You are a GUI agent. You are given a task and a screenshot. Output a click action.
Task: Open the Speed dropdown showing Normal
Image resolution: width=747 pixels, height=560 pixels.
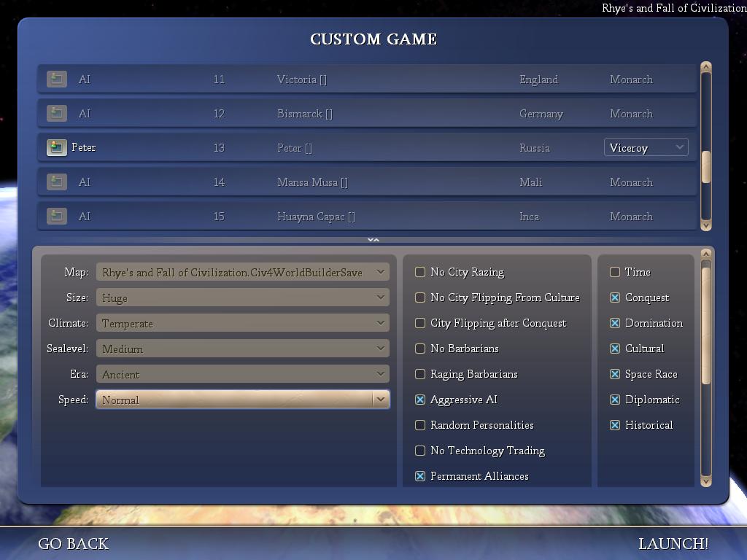(242, 400)
